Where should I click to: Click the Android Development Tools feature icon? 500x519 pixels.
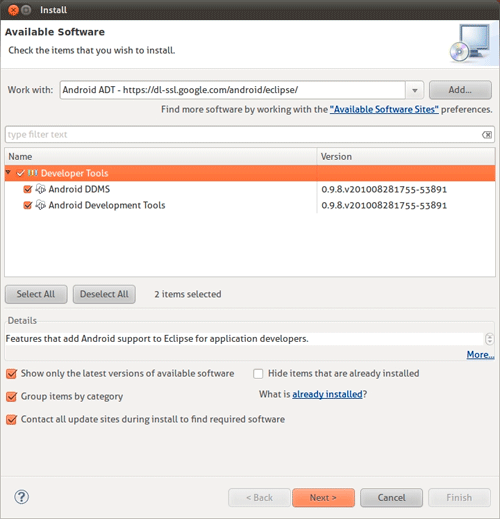(x=40, y=205)
